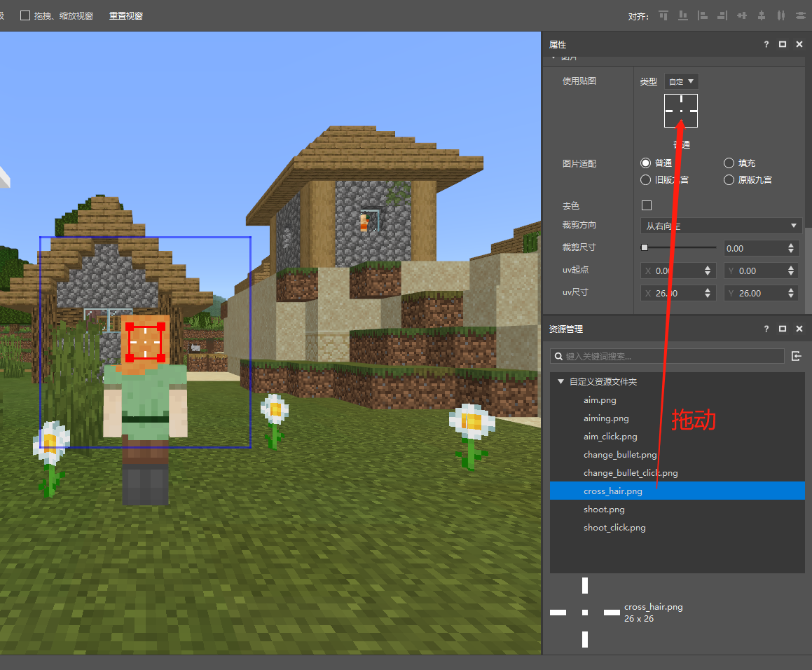Viewport: 812px width, 670px height.
Task: Decrease 裁剪尺寸 with the down arrow
Action: [x=791, y=252]
